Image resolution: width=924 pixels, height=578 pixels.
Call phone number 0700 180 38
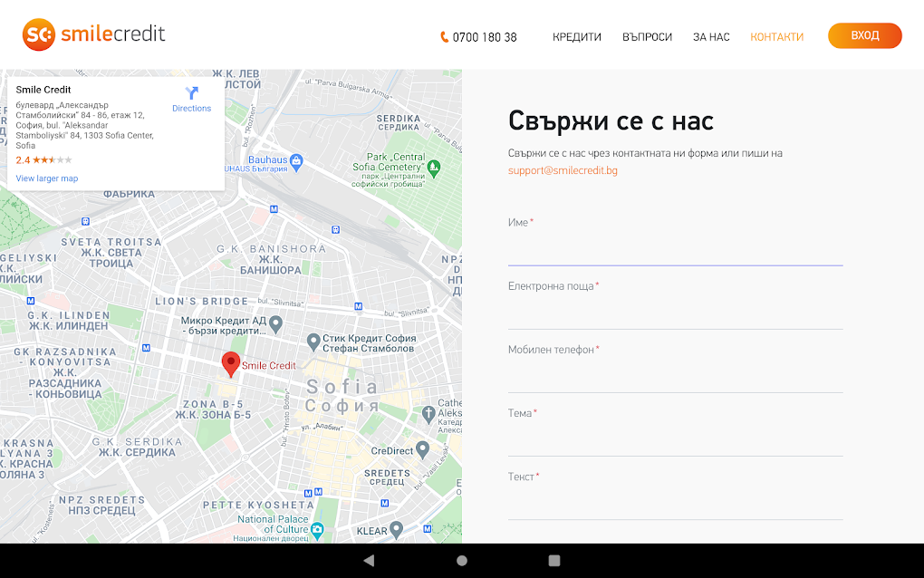[485, 37]
